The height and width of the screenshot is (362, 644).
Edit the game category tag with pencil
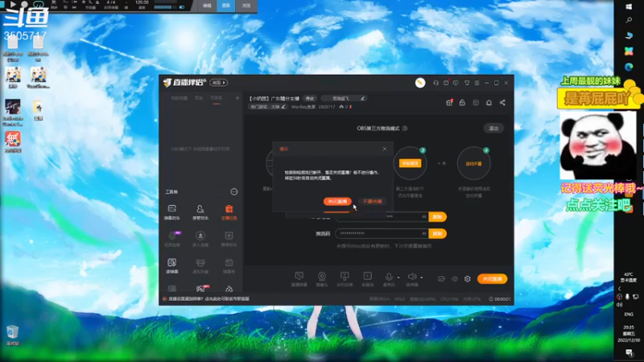click(x=268, y=107)
